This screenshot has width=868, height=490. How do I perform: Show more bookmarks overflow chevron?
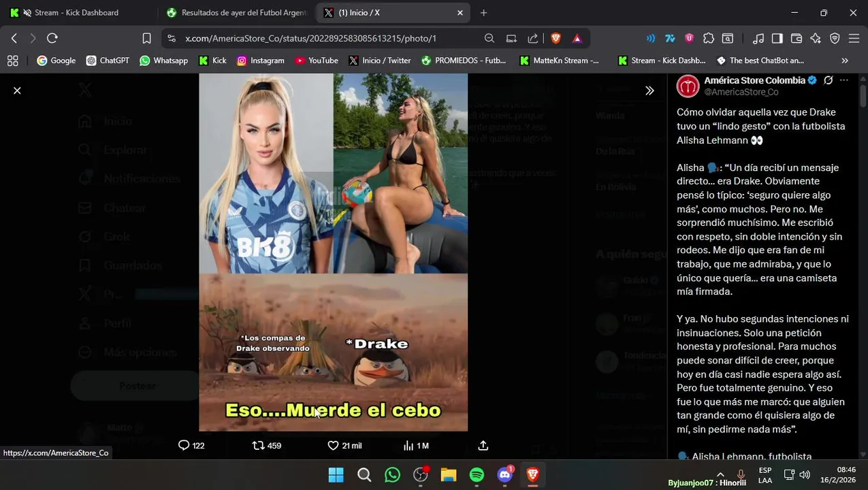tap(845, 61)
